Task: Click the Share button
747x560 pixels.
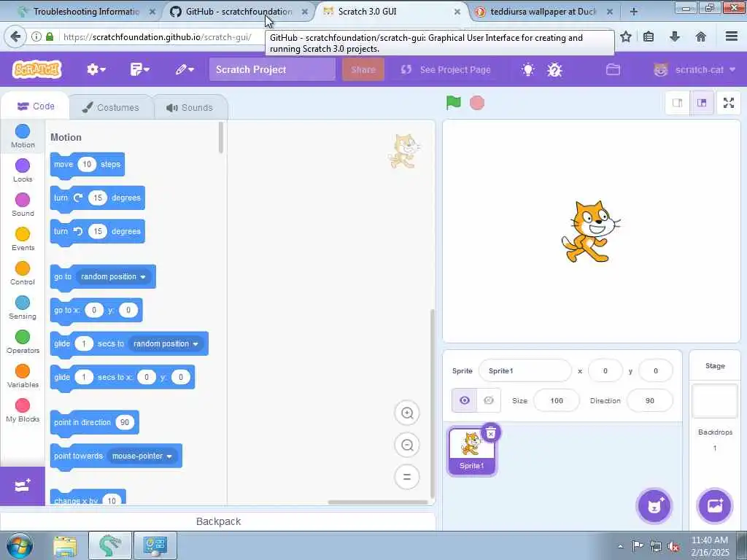Action: [x=363, y=69]
